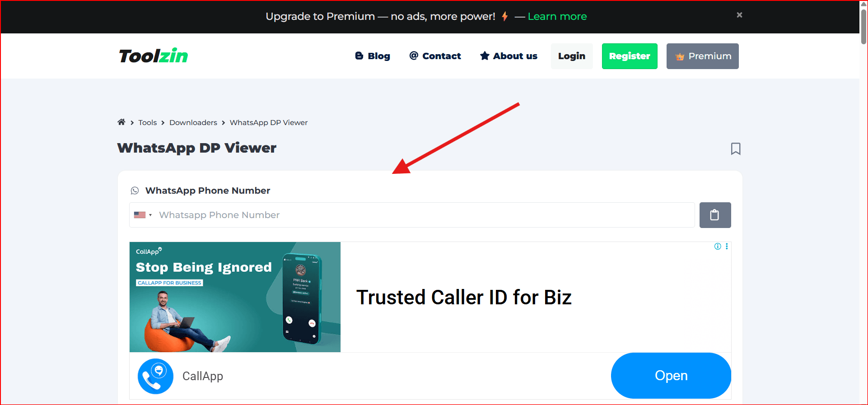Open the ad options three-dot menu
The height and width of the screenshot is (405, 868).
727,247
